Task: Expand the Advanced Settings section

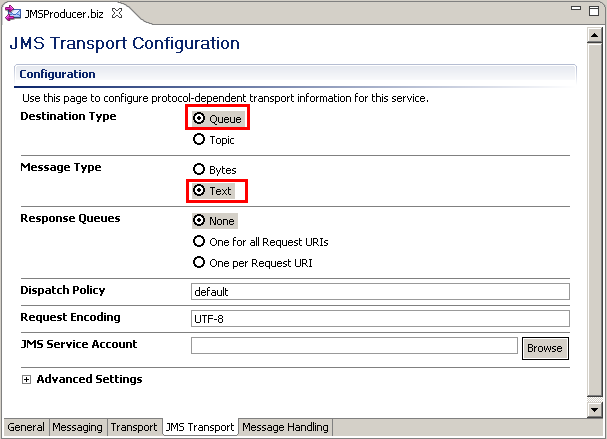Action: click(26, 380)
